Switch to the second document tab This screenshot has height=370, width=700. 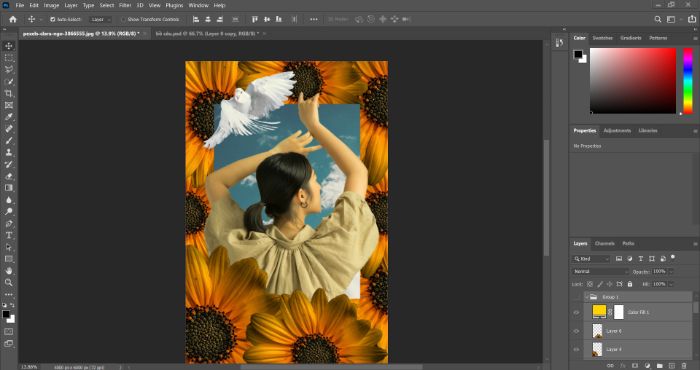click(207, 33)
